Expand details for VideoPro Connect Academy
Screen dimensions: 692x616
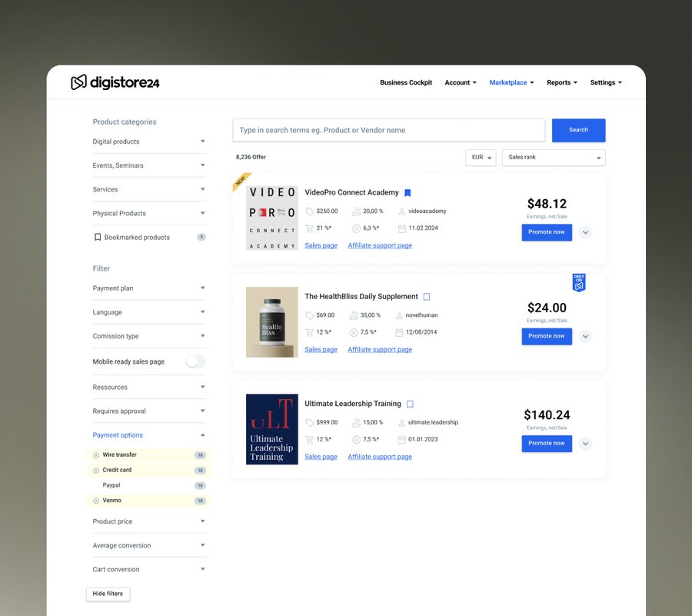click(x=585, y=232)
